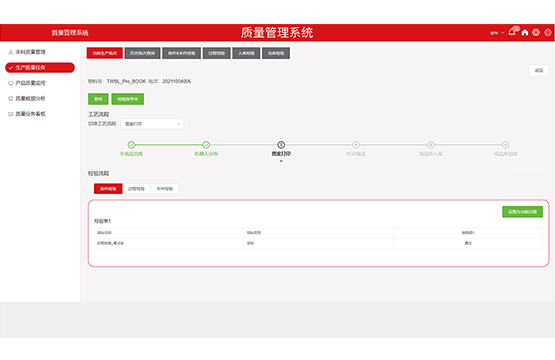This screenshot has width=555, height=360.
Task: Jump to step four on progress bar
Action: click(x=356, y=144)
